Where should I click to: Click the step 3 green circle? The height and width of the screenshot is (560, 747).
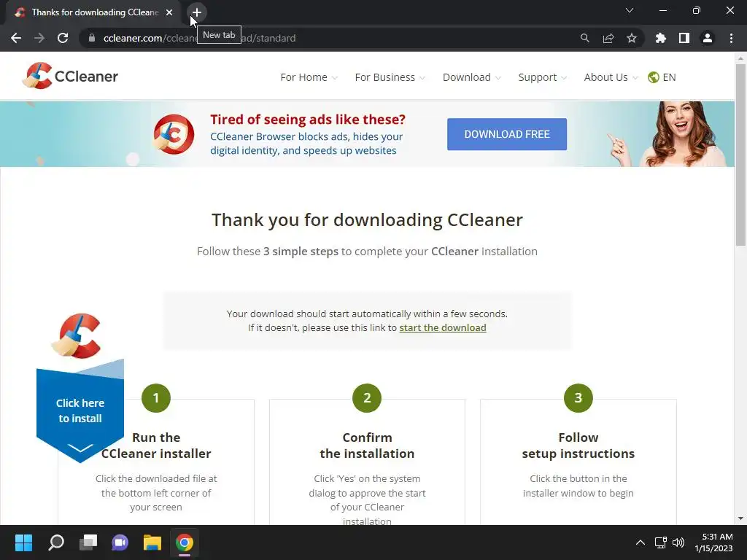[578, 398]
